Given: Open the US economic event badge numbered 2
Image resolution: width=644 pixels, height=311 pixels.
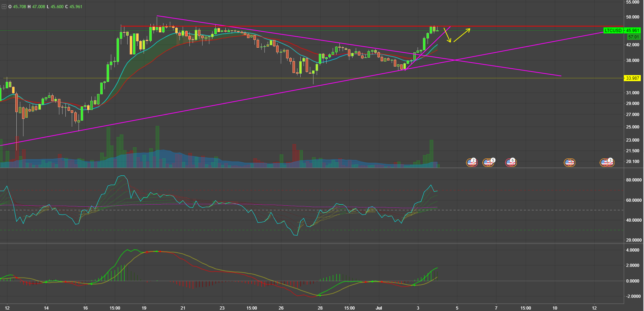Looking at the screenshot, I should click(472, 162).
